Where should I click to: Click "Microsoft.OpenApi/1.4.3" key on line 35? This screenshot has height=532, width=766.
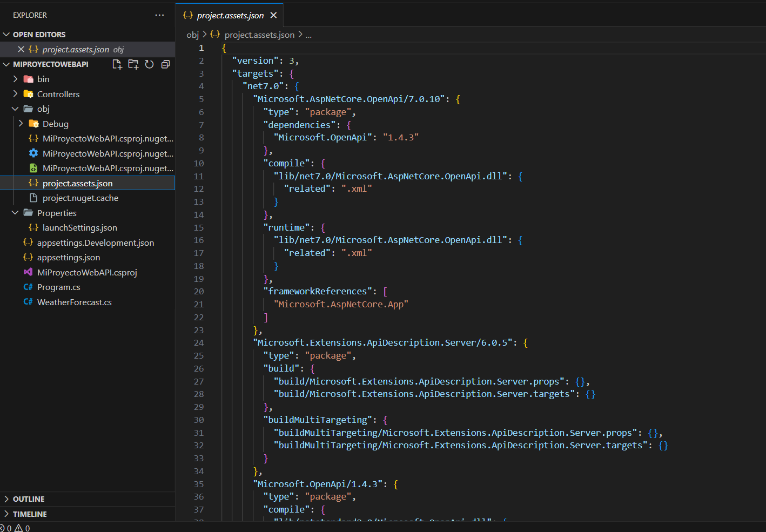[318, 484]
